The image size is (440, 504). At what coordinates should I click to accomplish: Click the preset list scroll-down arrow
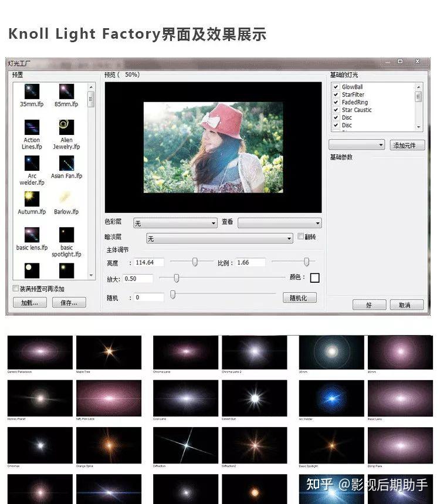pos(91,275)
